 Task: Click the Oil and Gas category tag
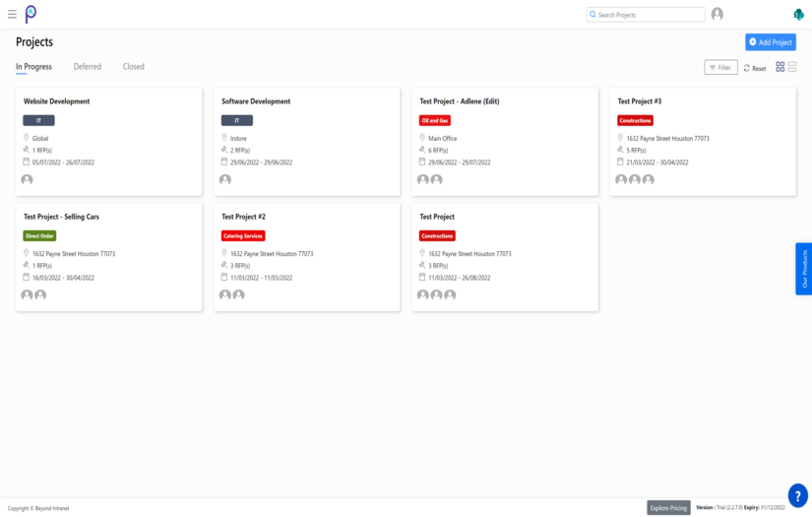(435, 120)
